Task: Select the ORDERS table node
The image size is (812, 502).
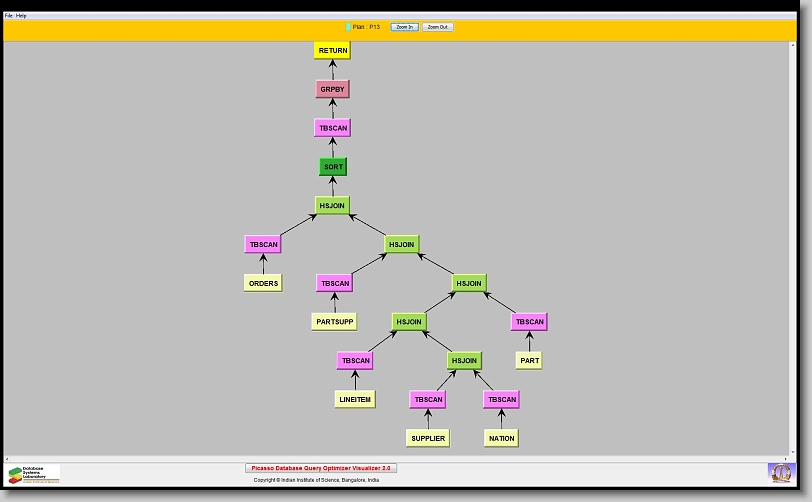Action: click(263, 283)
